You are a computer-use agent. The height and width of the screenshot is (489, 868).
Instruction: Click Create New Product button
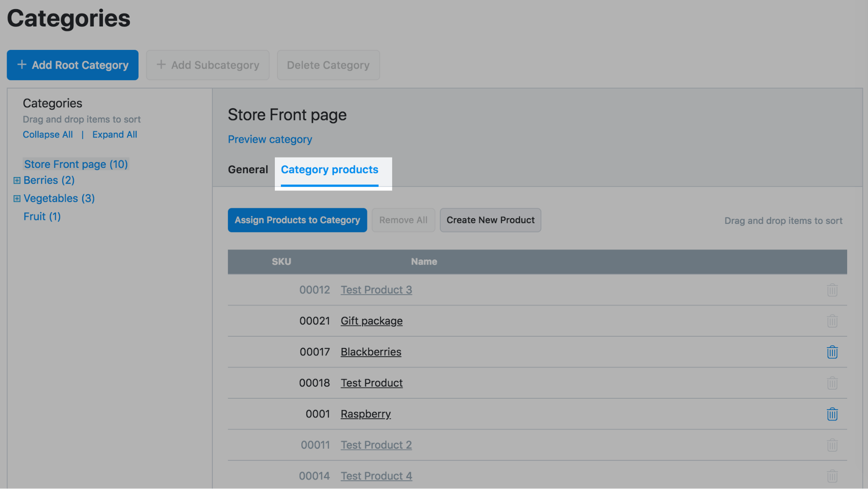[x=490, y=220]
